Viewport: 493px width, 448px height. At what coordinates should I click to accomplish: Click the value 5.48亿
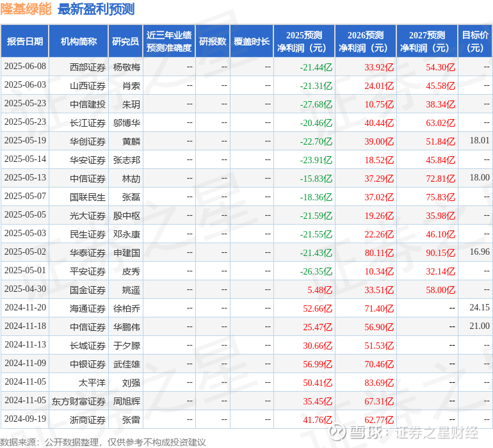(319, 290)
